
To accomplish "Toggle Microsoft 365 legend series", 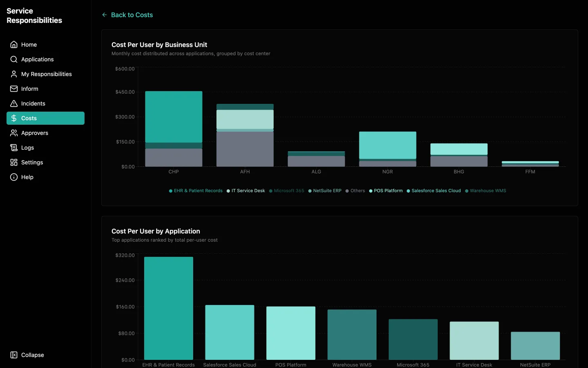I will pyautogui.click(x=287, y=191).
